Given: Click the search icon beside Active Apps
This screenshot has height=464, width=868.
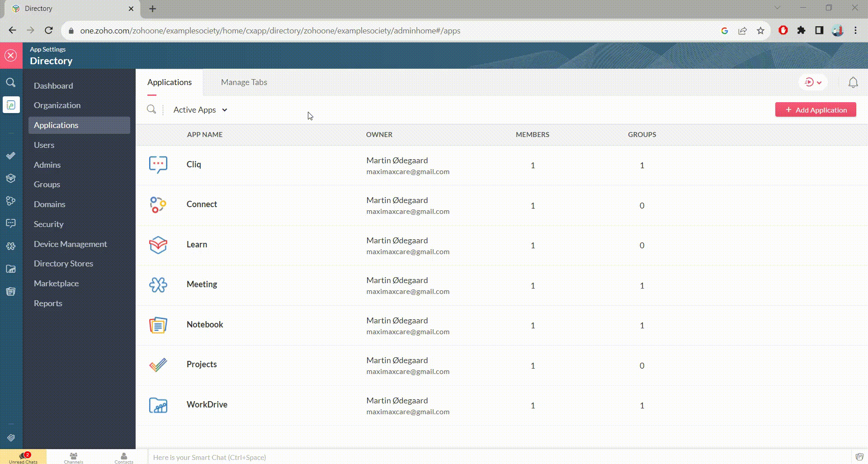Looking at the screenshot, I should click(x=151, y=109).
